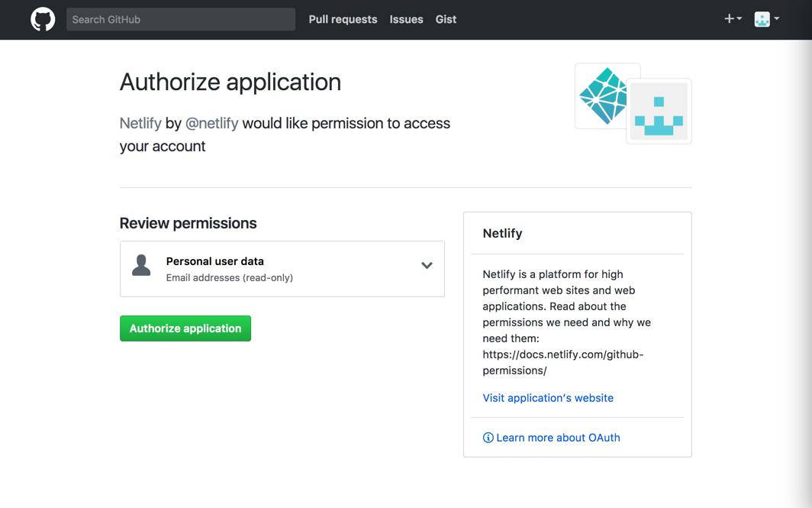This screenshot has height=508, width=812.
Task: Go to Gist
Action: (446, 19)
